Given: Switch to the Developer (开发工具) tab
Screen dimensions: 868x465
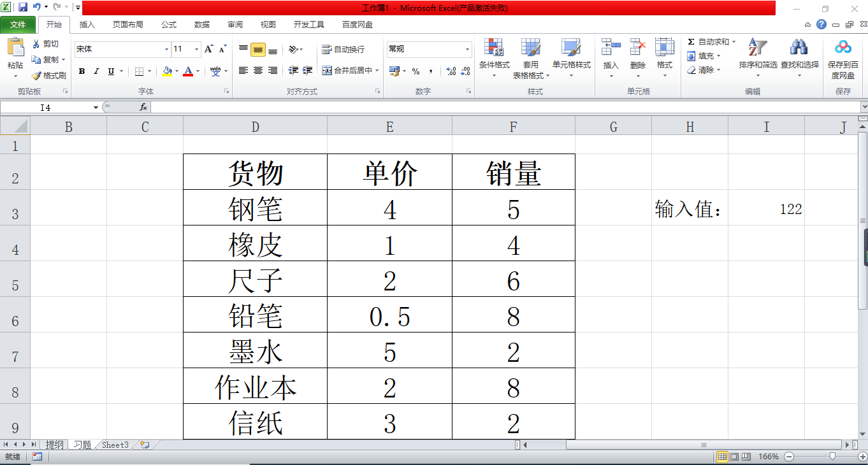Looking at the screenshot, I should [309, 25].
